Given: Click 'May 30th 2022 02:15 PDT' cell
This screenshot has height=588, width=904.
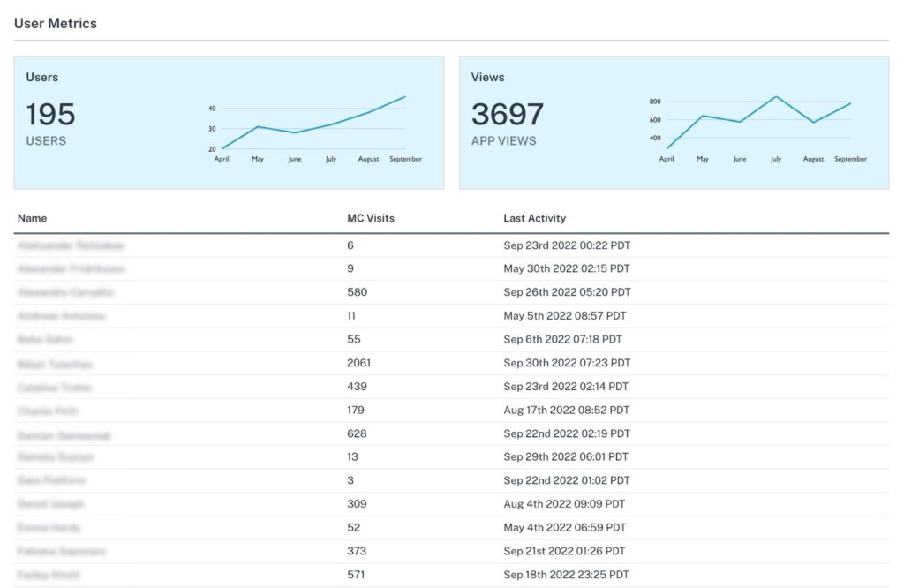Looking at the screenshot, I should pos(566,268).
